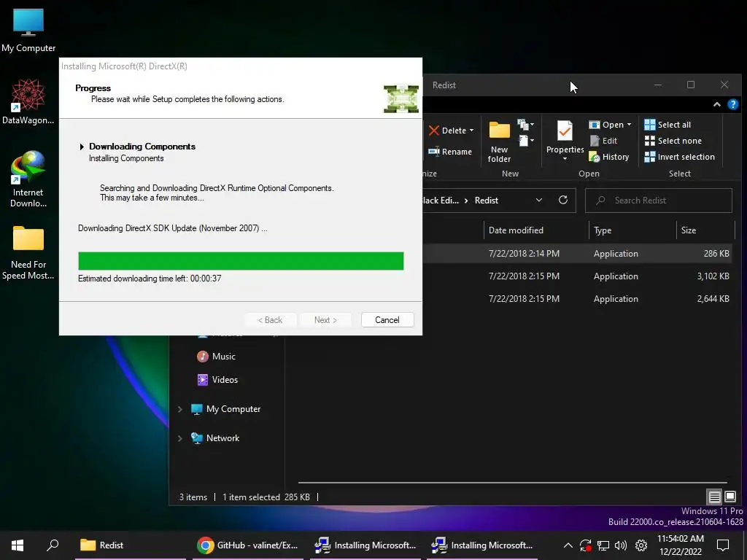747x560 pixels.
Task: Open taskbar Search magnifier
Action: pyautogui.click(x=53, y=545)
